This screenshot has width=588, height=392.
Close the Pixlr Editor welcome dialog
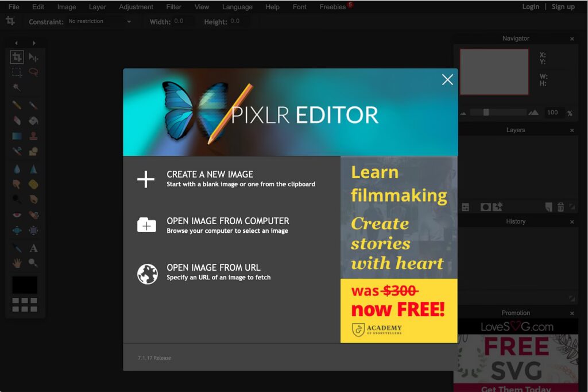(447, 80)
